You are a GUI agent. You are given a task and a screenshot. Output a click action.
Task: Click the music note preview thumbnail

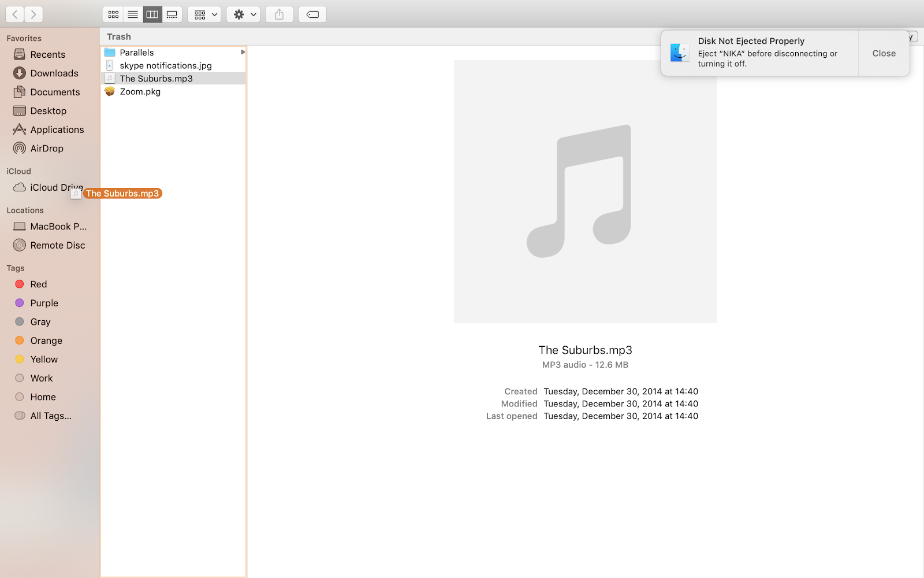[x=585, y=191]
